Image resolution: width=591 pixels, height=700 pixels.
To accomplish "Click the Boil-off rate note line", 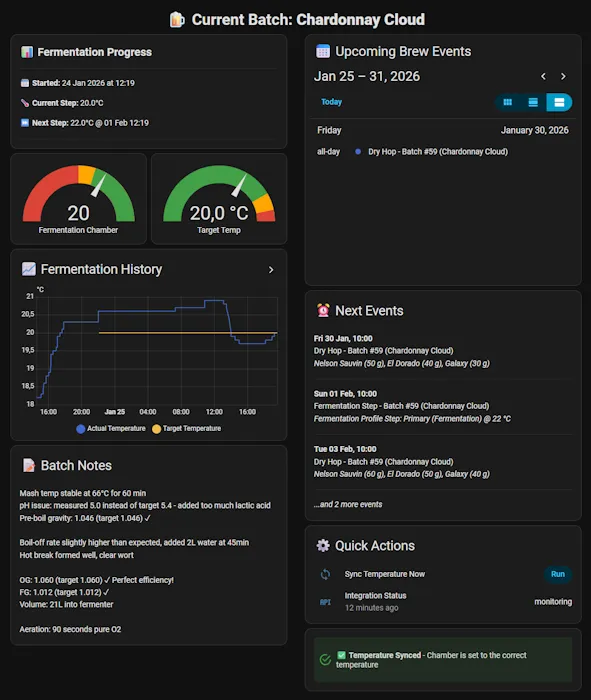I will pos(134,542).
